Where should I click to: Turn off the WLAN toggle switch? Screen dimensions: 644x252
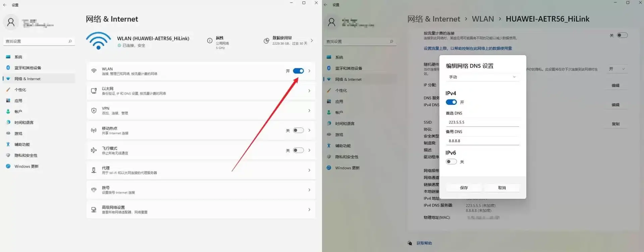[x=298, y=71]
